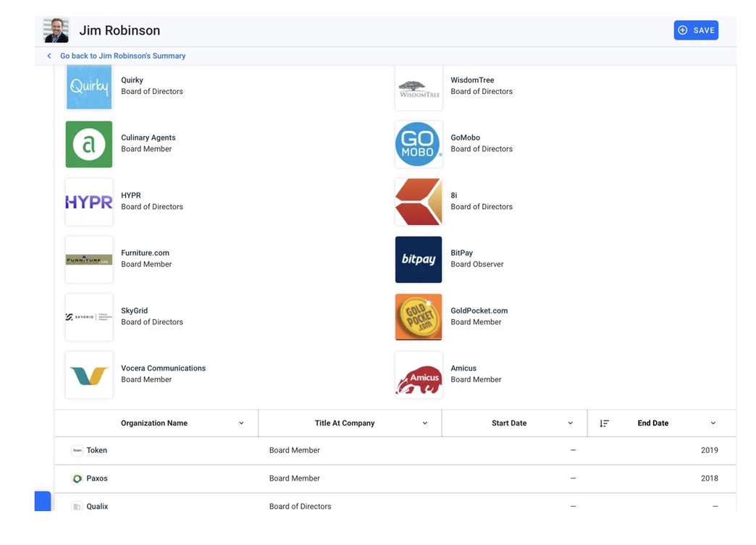
Task: Click the BitPay logo icon
Action: (x=419, y=259)
